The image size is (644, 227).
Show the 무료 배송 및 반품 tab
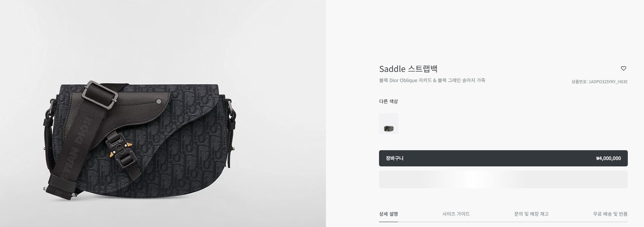point(611,214)
